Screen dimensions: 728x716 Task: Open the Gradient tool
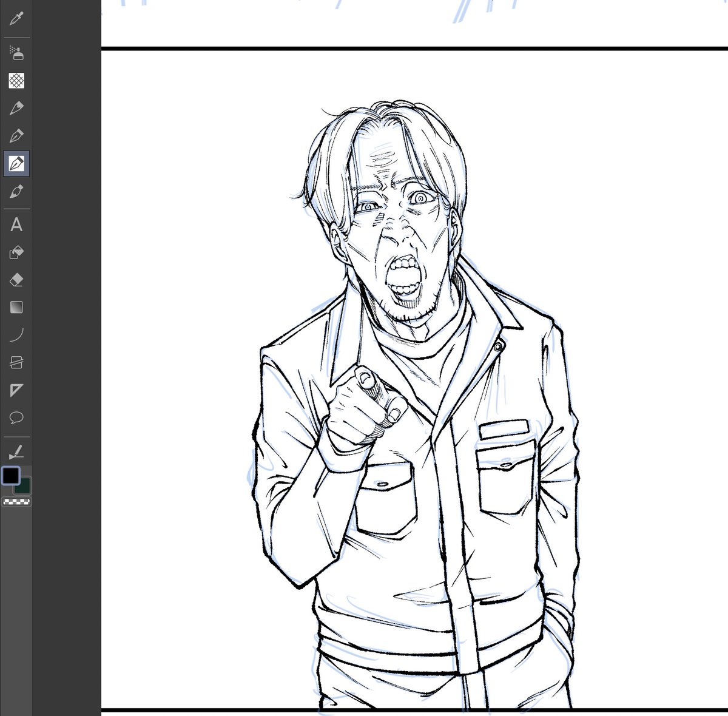[x=16, y=307]
